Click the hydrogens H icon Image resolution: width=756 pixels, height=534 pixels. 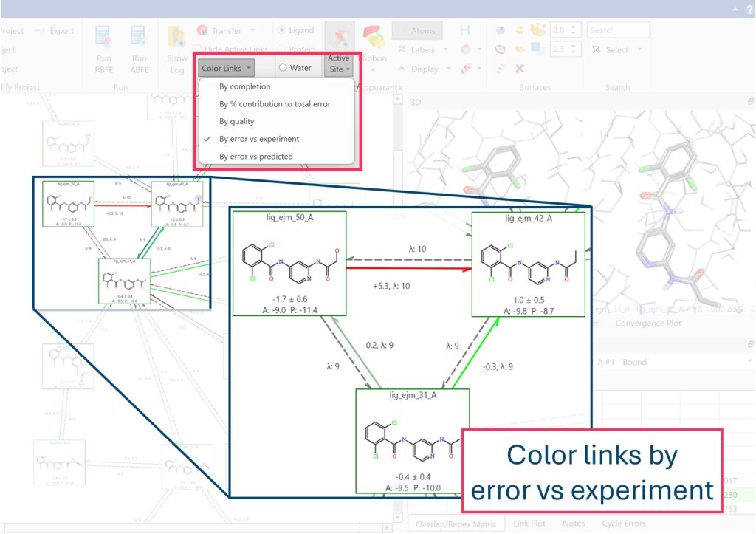click(465, 30)
